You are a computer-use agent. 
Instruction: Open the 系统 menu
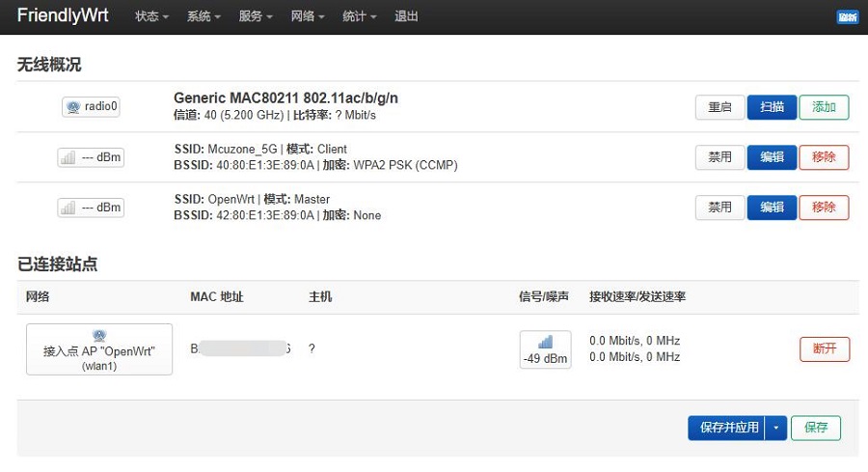pos(203,16)
